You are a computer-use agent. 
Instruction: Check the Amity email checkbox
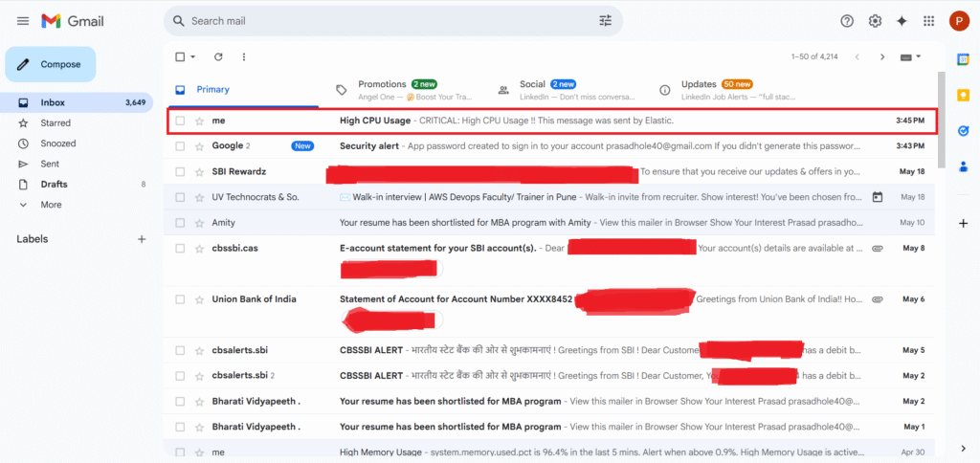180,223
